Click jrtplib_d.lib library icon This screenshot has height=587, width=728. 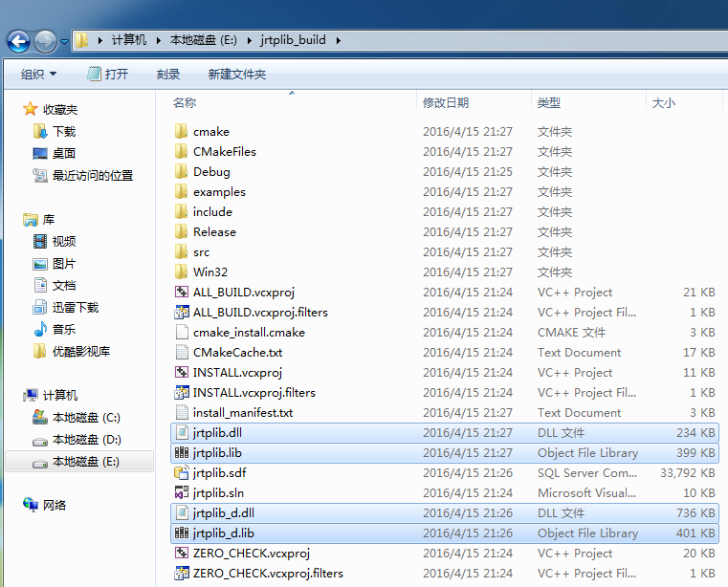[181, 533]
